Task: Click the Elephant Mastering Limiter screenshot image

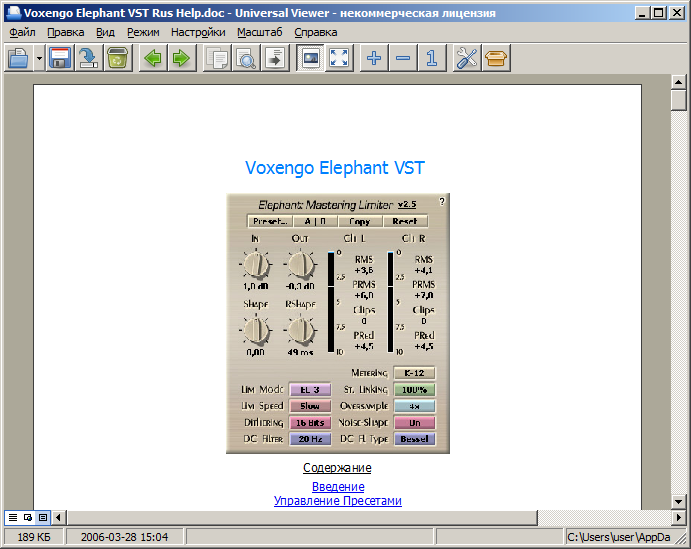Action: tap(338, 323)
